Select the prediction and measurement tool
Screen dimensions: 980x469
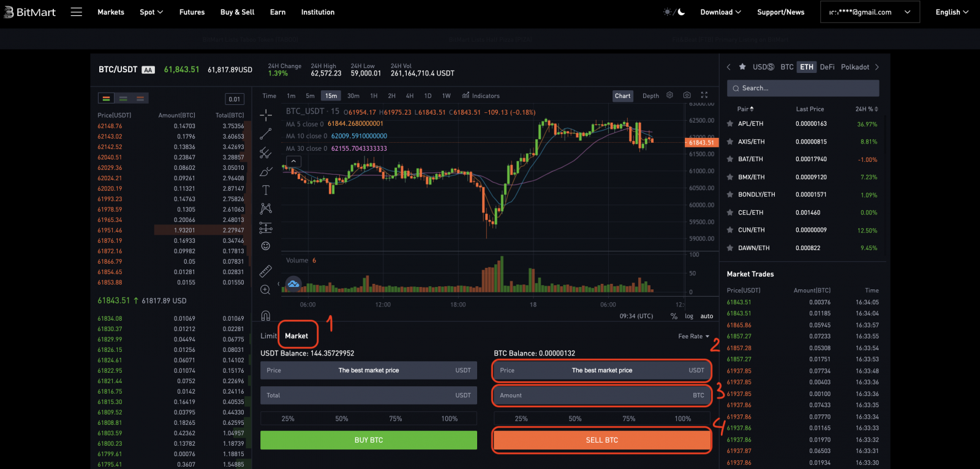266,227
